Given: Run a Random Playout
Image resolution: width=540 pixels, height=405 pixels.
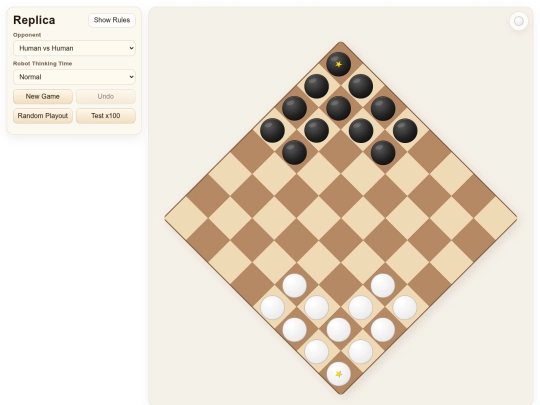Looking at the screenshot, I should coord(43,116).
